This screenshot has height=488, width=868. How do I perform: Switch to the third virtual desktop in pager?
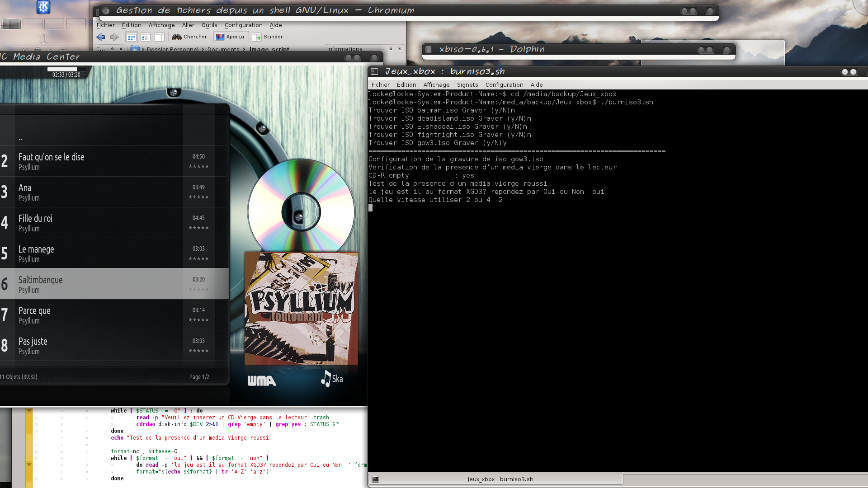point(54,24)
